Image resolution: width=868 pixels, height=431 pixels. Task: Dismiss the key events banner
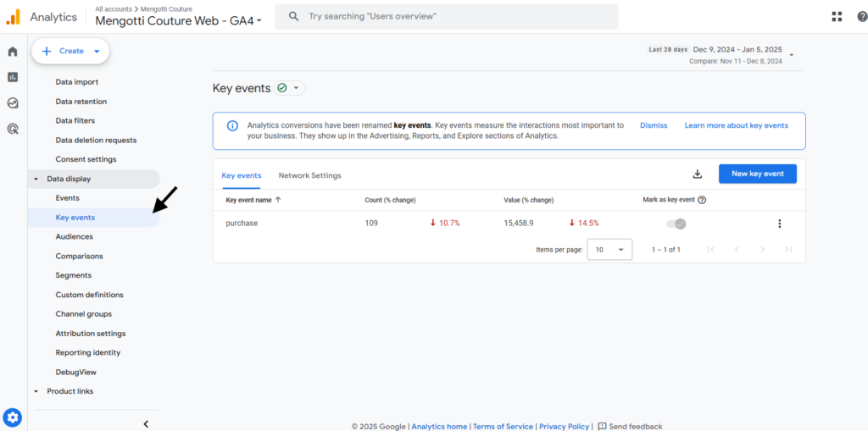[x=654, y=125]
